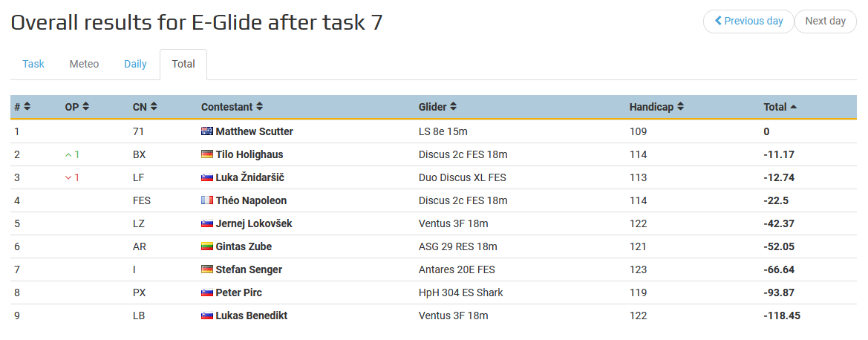The image size is (868, 340).
Task: Sort by Contestant using its arrow icon
Action: coord(260,107)
